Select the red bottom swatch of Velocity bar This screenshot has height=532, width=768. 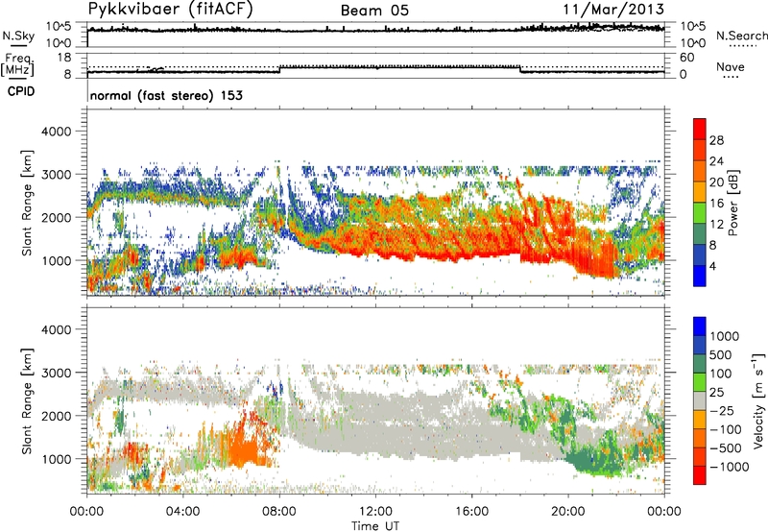[700, 475]
